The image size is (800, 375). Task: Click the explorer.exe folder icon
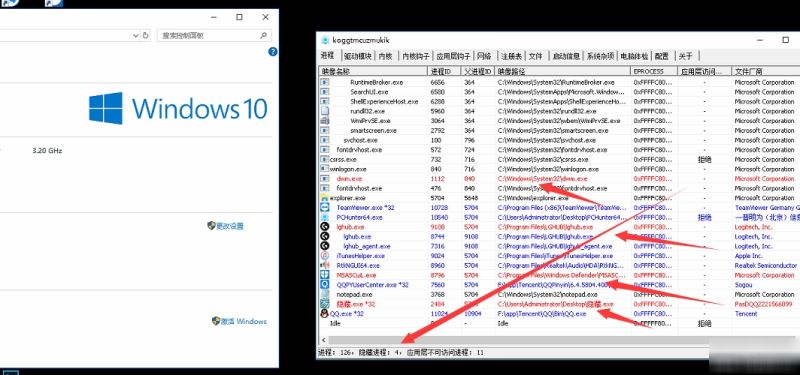[x=324, y=198]
